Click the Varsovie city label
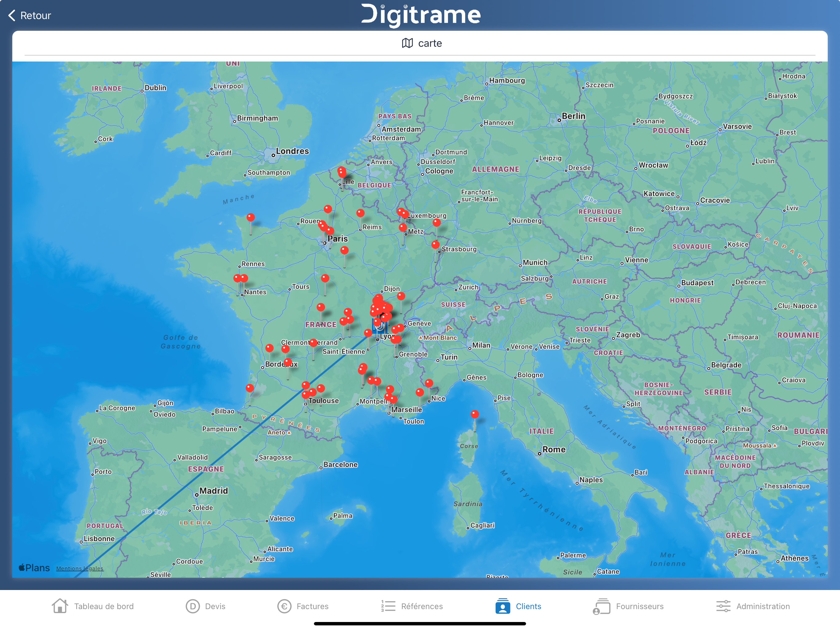Screen dimensions: 840x630 [x=737, y=126]
